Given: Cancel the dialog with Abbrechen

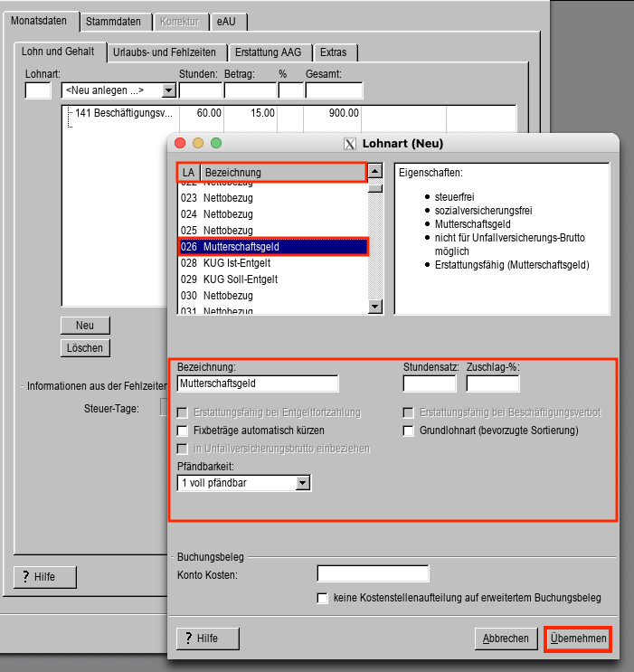Looking at the screenshot, I should click(505, 639).
